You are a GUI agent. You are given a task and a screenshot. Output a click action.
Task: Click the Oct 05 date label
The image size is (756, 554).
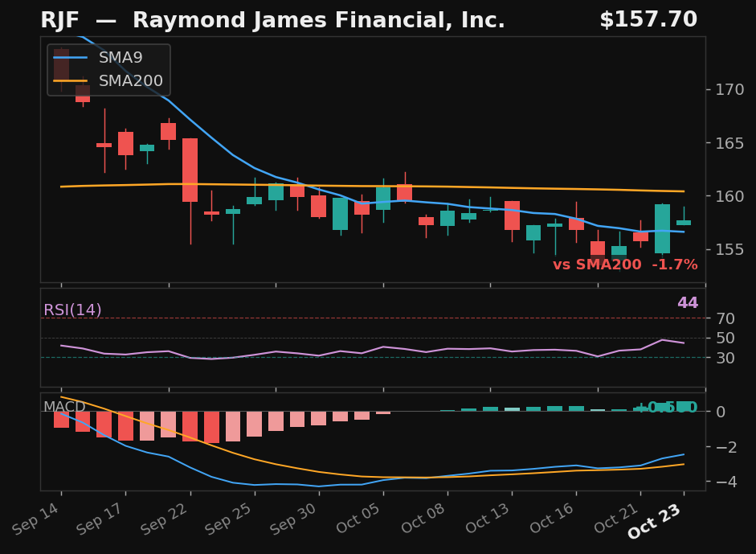(x=358, y=519)
